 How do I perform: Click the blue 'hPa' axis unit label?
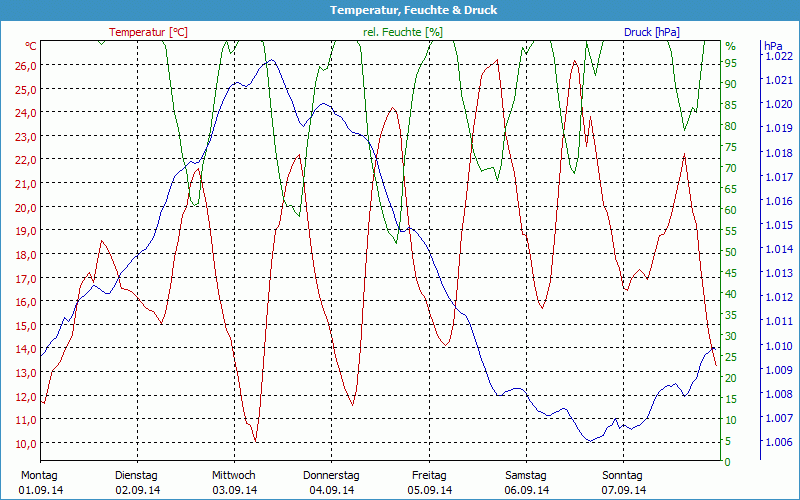(772, 46)
